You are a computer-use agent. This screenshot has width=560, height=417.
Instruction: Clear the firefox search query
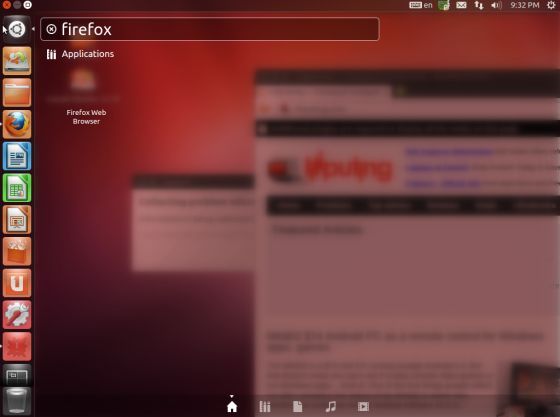tap(51, 29)
